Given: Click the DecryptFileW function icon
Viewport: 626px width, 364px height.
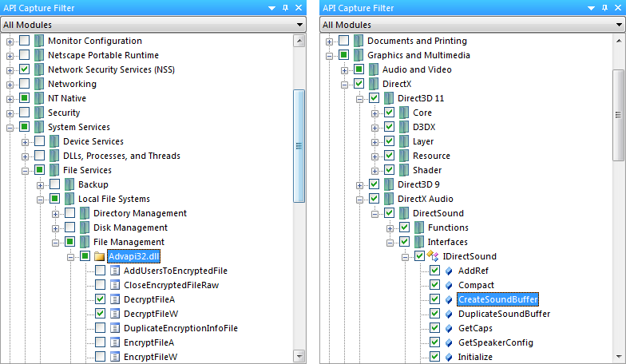Looking at the screenshot, I should (x=115, y=315).
